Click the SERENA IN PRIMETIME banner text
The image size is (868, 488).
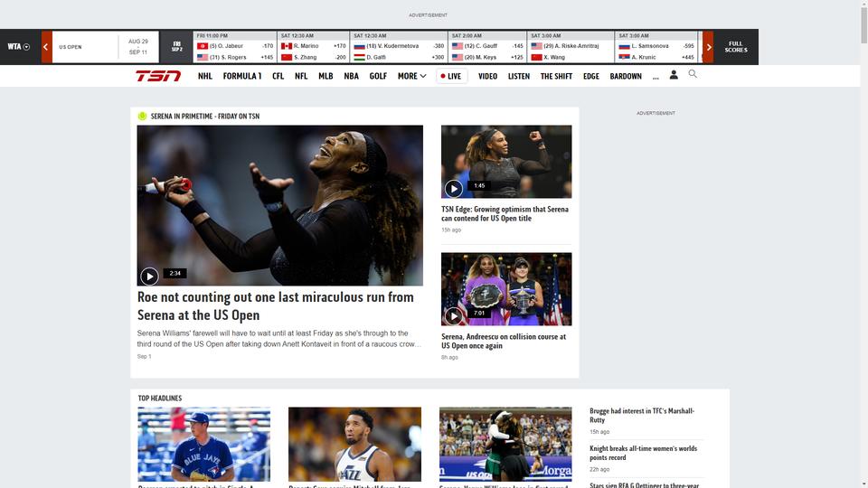pos(205,117)
